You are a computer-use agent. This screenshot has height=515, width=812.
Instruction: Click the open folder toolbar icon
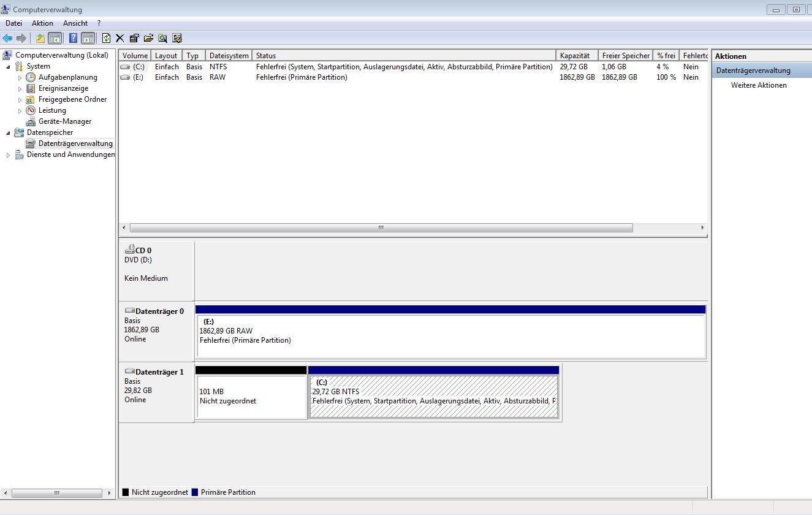point(148,38)
